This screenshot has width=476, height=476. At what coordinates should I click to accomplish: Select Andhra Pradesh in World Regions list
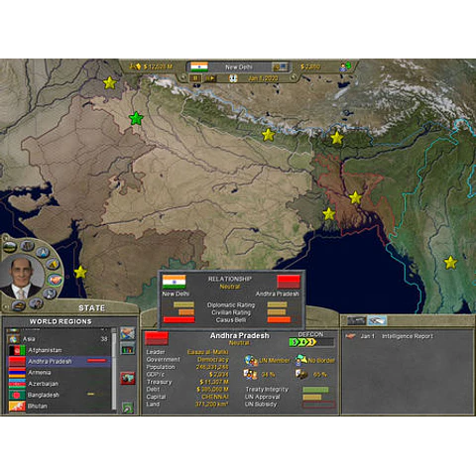(x=59, y=361)
